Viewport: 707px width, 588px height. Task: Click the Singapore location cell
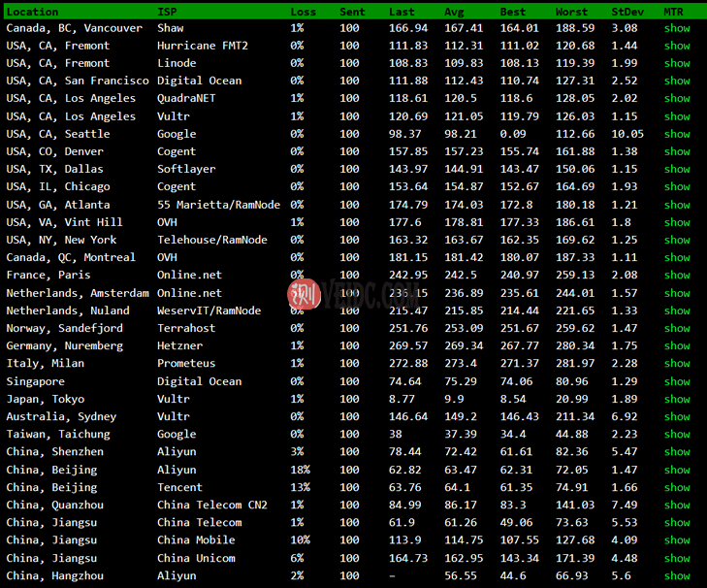click(x=37, y=381)
